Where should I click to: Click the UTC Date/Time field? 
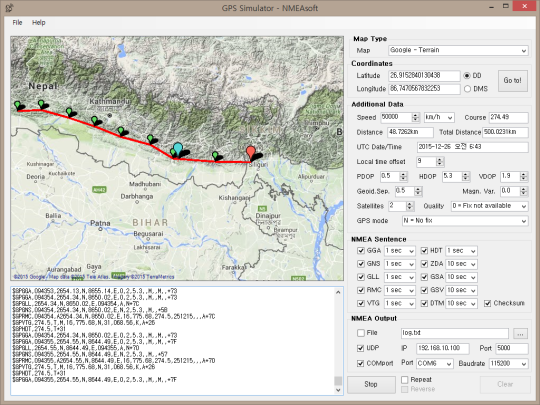click(472, 147)
